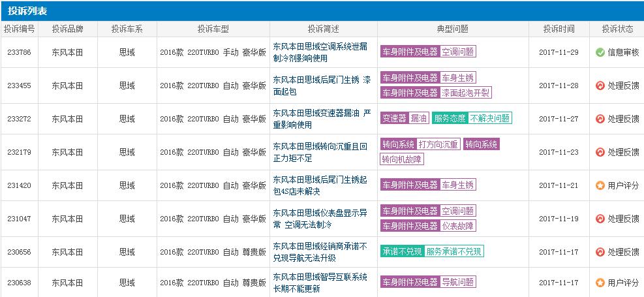Click the 车身生锈 tag in row 233455
Viewport: 644px width, 297px height.
click(x=458, y=77)
